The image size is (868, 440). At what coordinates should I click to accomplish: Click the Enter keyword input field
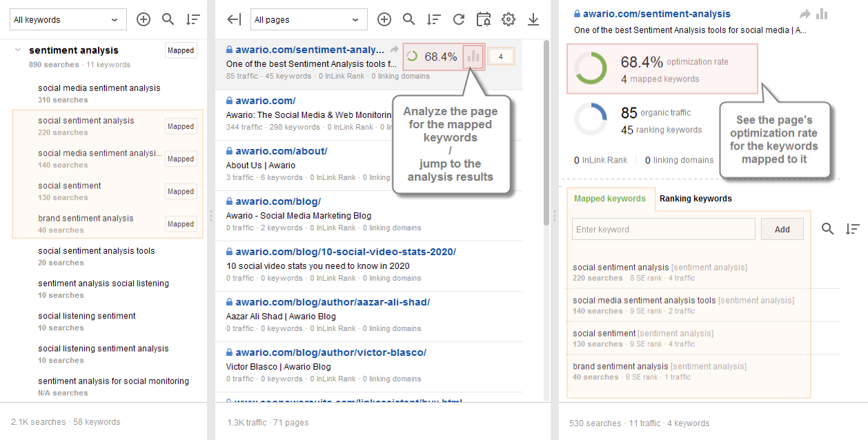point(664,230)
